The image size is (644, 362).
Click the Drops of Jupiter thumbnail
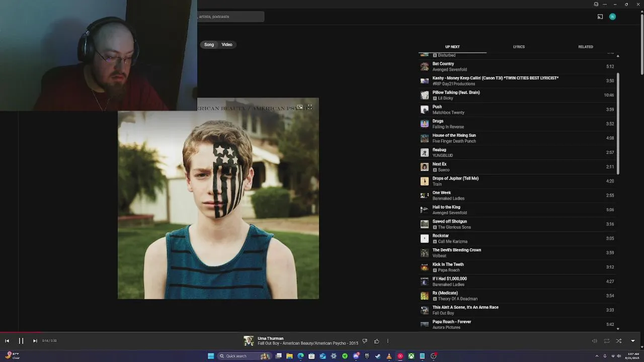click(425, 181)
